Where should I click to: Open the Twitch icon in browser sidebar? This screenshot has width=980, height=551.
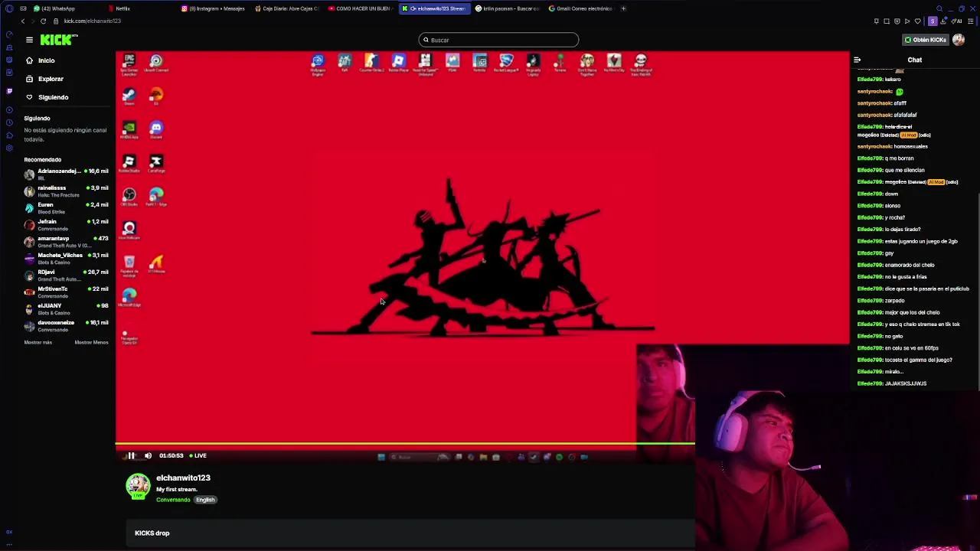point(9,90)
